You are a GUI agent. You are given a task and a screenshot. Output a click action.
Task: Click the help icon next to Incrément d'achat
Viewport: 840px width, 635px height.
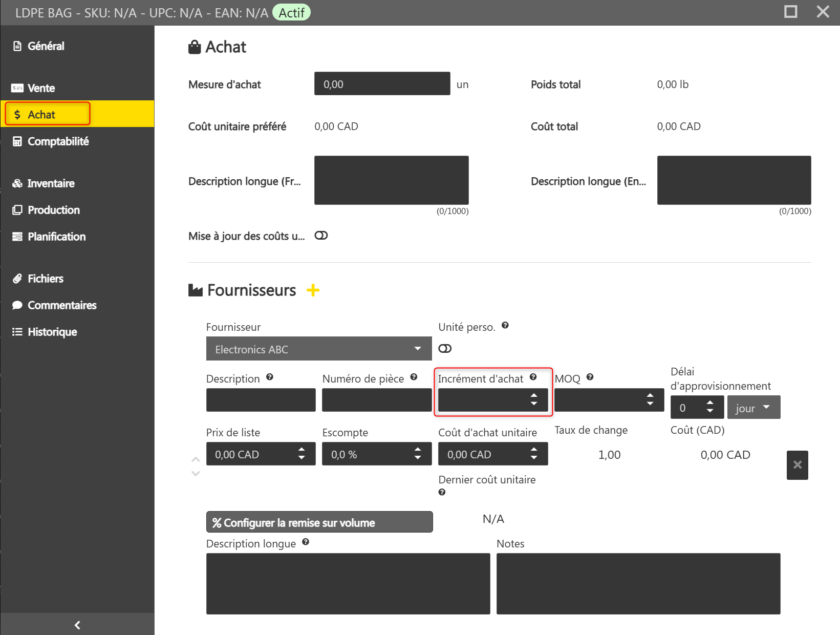click(x=533, y=377)
